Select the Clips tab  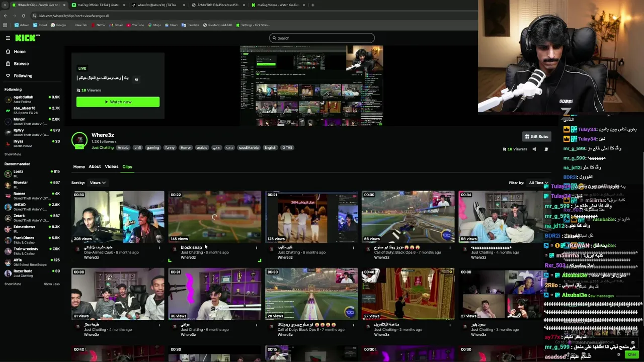click(x=127, y=167)
